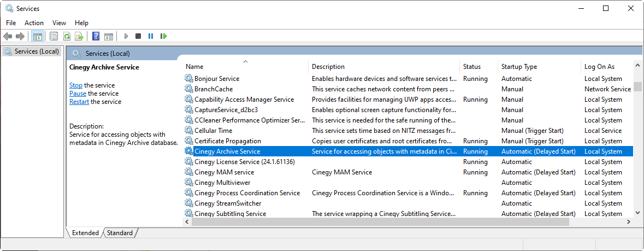Select the CaptureService_d2bc3 row
The image size is (644, 251).
click(408, 110)
